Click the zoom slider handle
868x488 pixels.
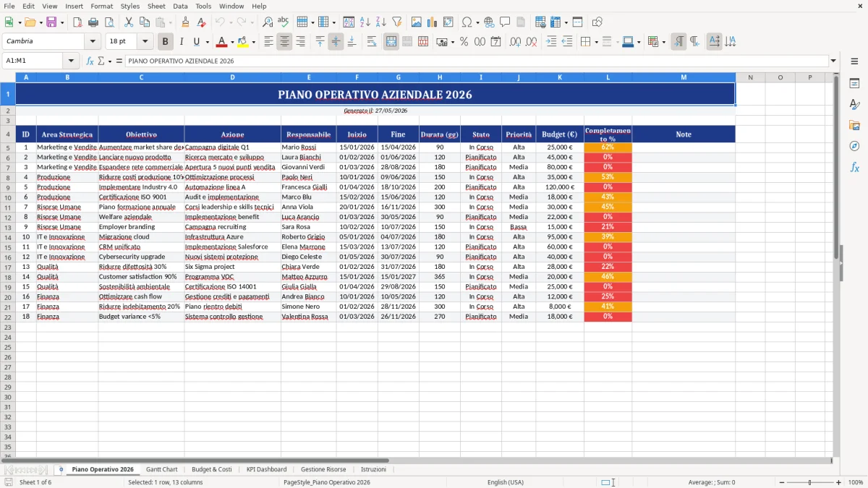click(809, 482)
